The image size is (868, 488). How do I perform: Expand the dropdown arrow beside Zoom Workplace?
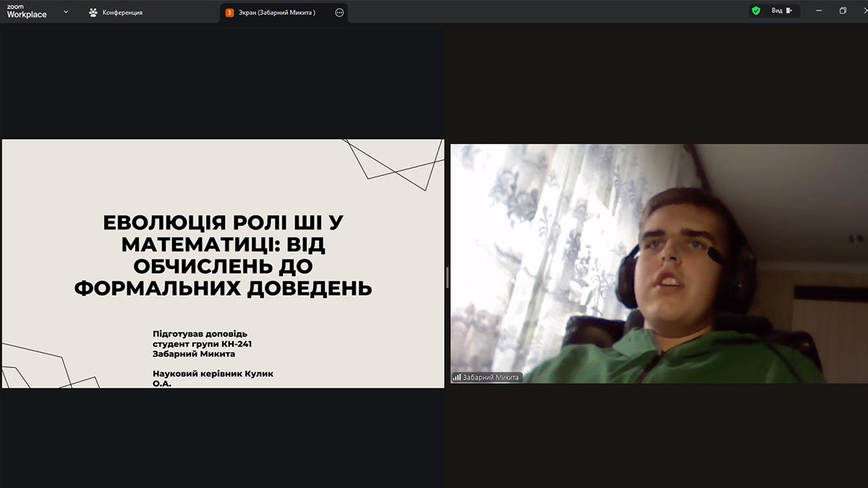click(66, 12)
